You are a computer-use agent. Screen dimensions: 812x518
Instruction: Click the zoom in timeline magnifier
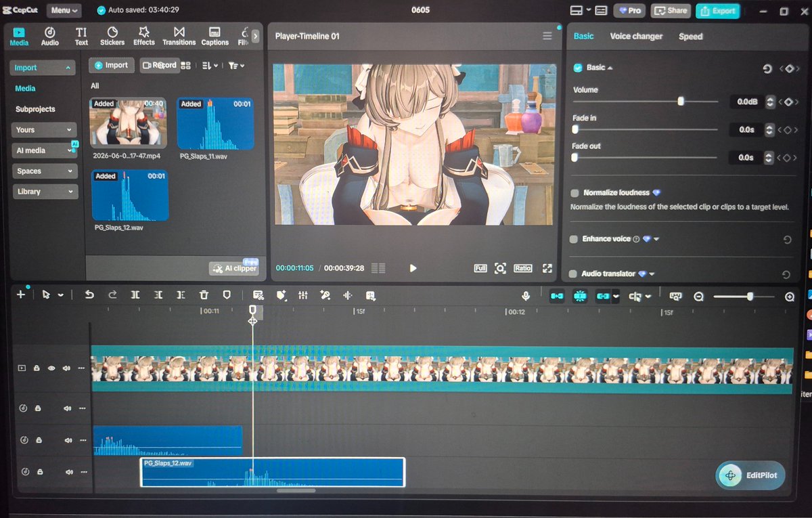coord(790,297)
